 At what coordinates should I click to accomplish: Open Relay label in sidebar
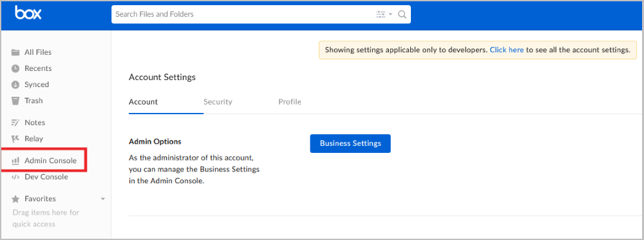tap(33, 139)
